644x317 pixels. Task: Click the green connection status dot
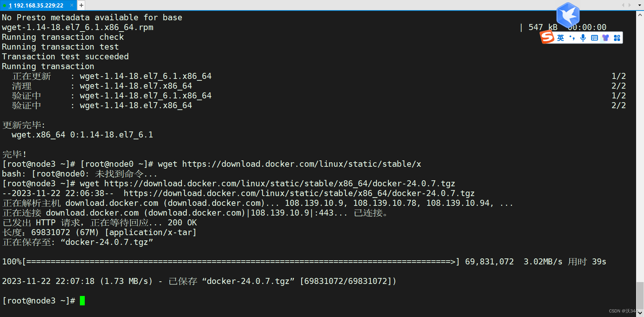tap(5, 5)
